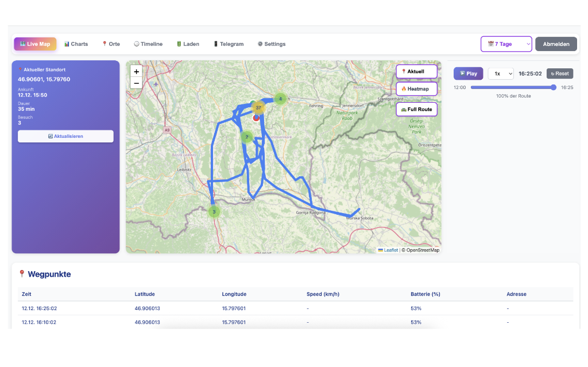Click the Laden battery icon

180,44
